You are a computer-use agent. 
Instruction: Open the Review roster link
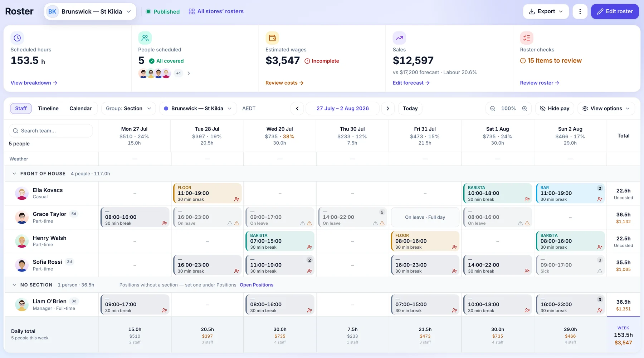coord(540,83)
